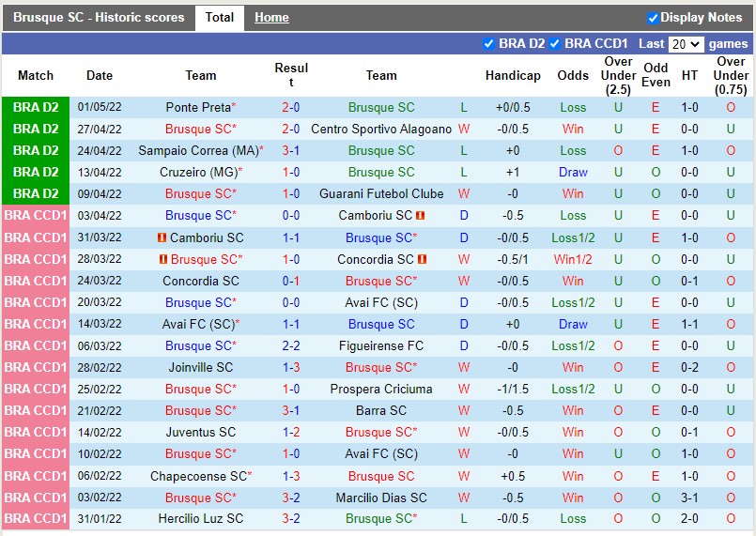Image resolution: width=756 pixels, height=536 pixels.
Task: Click the Match column header
Action: (36, 76)
